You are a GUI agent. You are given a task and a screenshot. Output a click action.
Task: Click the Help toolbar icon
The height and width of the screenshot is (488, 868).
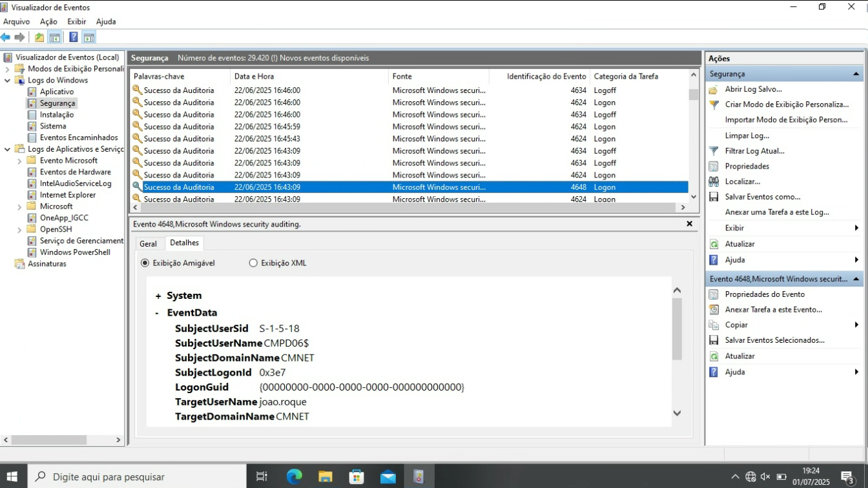(x=74, y=37)
